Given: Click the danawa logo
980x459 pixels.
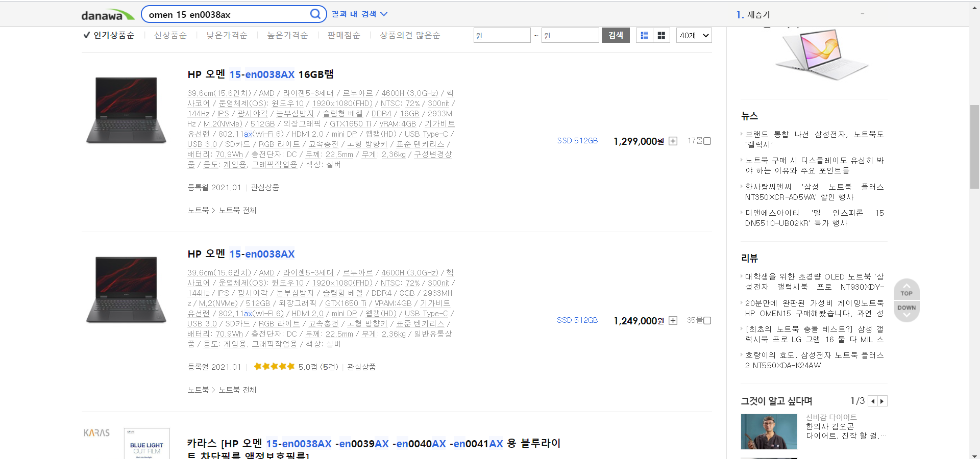Looking at the screenshot, I should [x=108, y=15].
